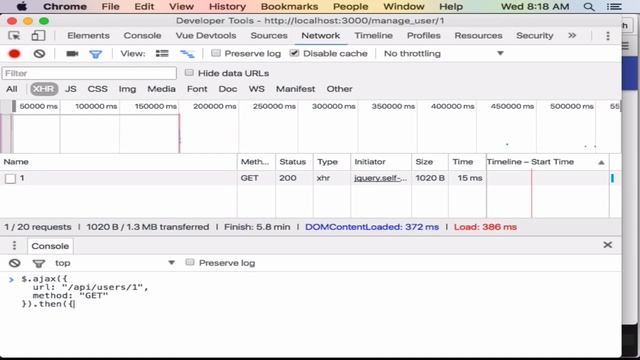The width and height of the screenshot is (640, 360).
Task: Check Hide data URLs checkbox
Action: pos(189,73)
